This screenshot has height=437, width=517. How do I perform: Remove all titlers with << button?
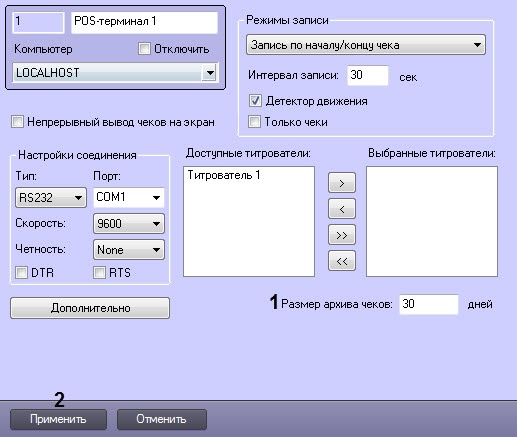click(x=342, y=261)
